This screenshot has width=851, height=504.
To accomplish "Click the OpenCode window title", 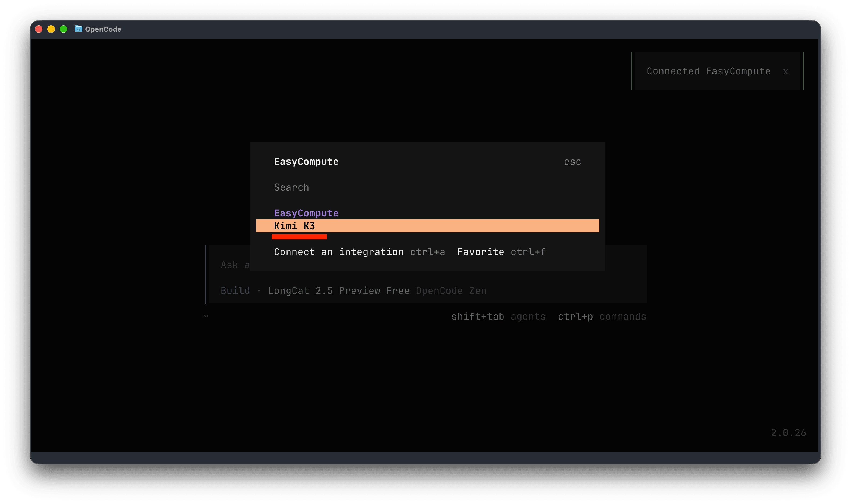I will (103, 29).
